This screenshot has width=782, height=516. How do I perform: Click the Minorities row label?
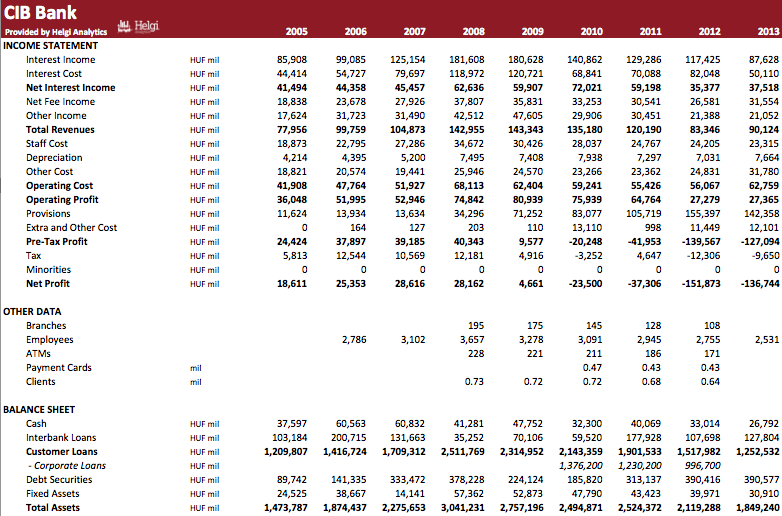point(48,269)
